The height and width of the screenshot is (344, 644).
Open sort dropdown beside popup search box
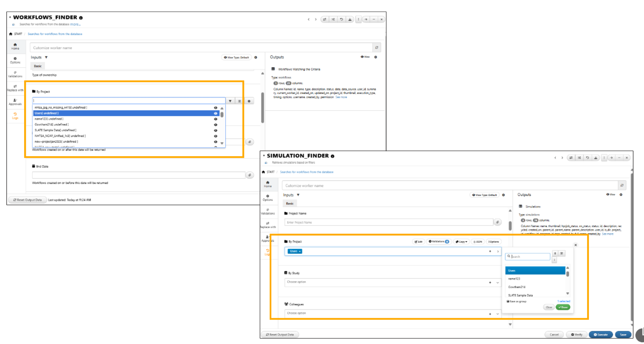[555, 254]
